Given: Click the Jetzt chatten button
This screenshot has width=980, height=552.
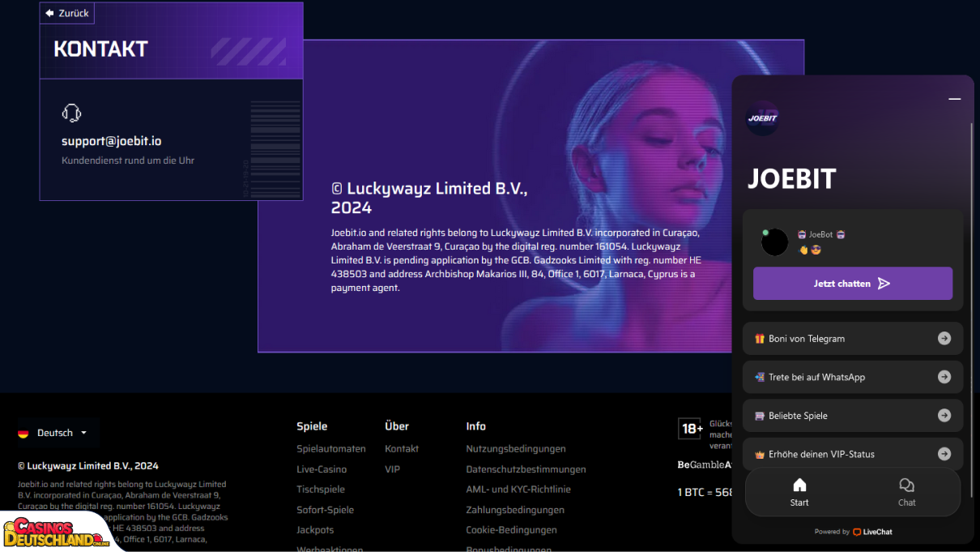Looking at the screenshot, I should pos(853,284).
